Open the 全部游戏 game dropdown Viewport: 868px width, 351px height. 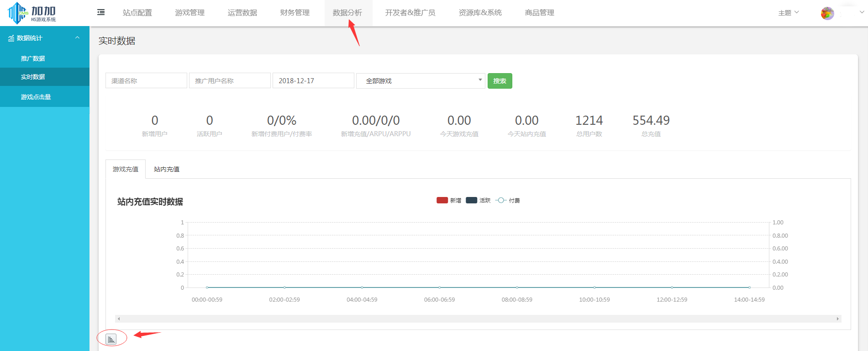[x=420, y=81]
